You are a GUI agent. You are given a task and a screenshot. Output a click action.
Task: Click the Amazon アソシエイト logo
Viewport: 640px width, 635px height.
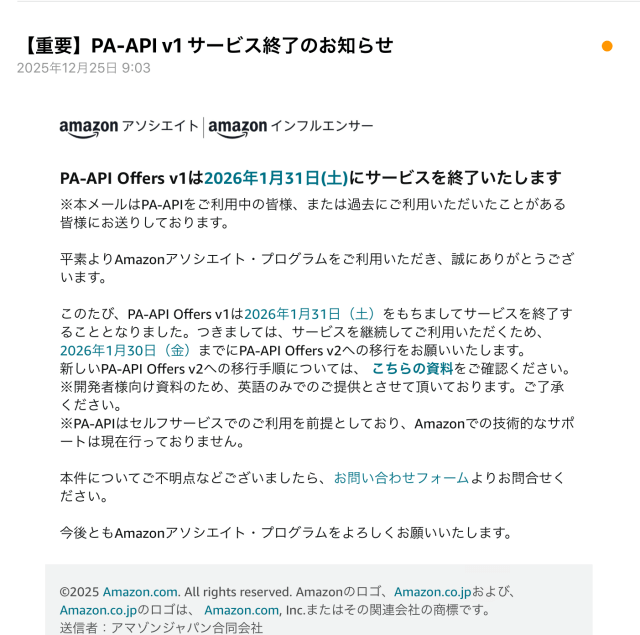coord(129,128)
